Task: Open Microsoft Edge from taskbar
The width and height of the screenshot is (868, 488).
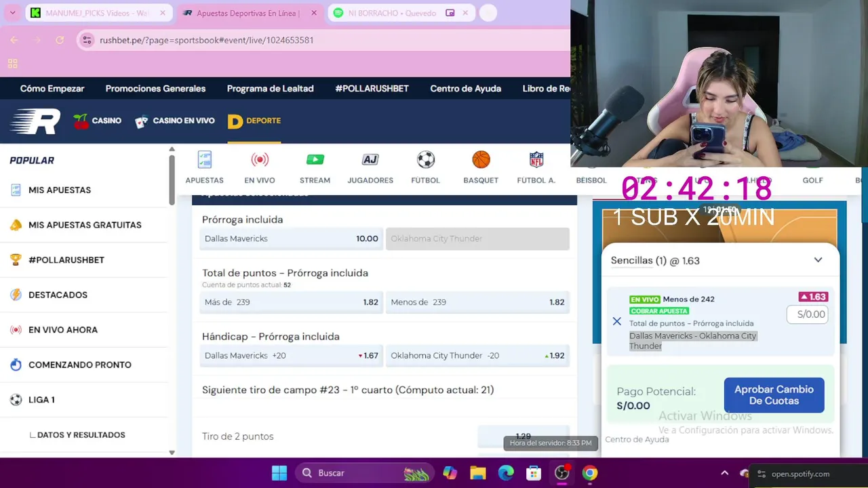Action: 506,473
